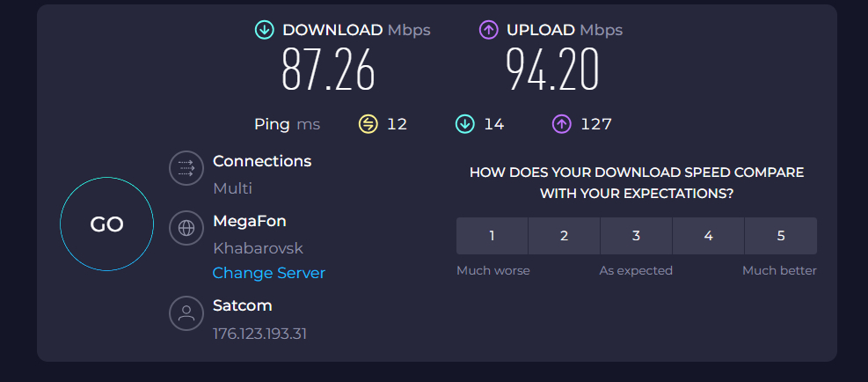Click the 87.26 download speed result

[329, 70]
